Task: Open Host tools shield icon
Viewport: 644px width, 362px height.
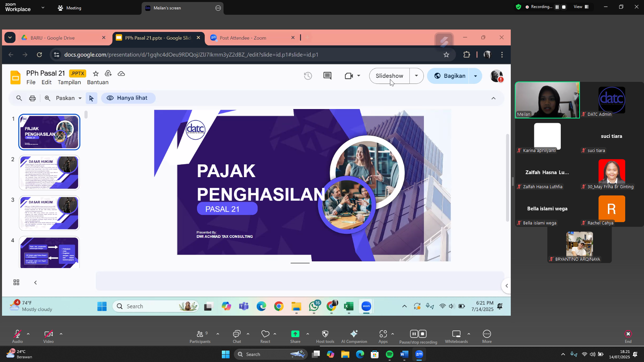Action: [x=325, y=336]
